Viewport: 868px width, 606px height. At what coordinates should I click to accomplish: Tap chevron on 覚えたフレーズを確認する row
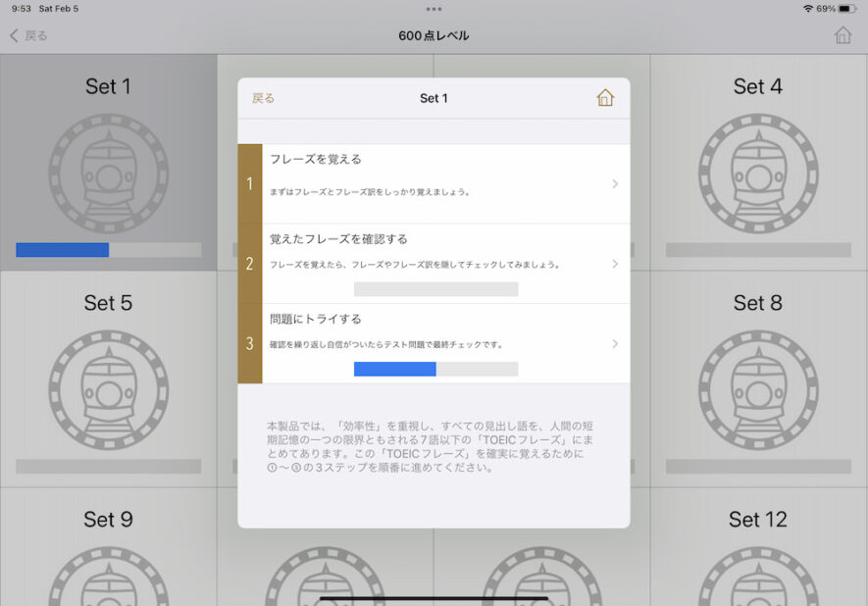click(615, 264)
